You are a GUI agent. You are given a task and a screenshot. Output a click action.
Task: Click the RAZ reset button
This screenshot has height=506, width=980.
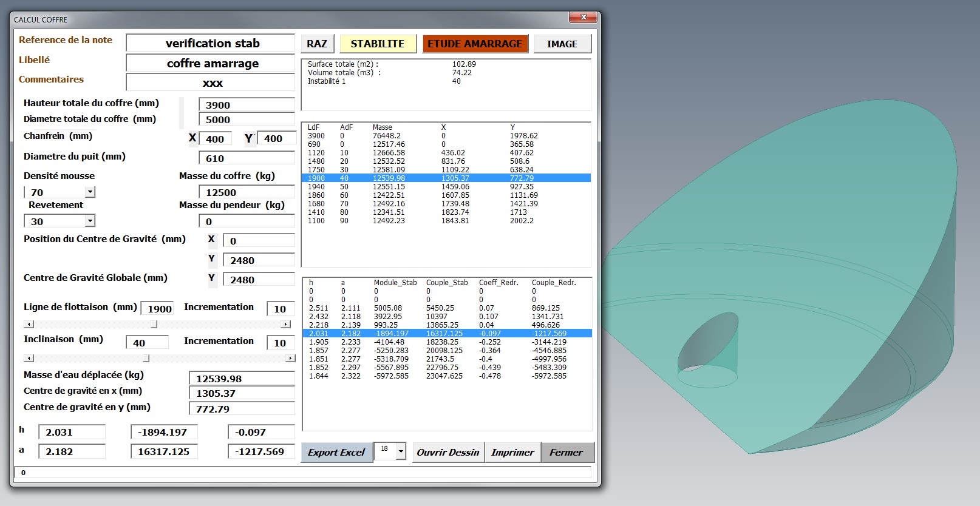tap(317, 44)
